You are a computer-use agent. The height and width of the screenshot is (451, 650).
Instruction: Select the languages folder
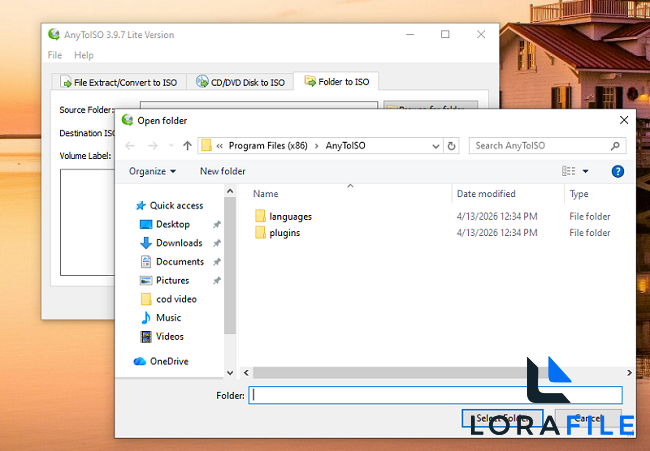tap(290, 216)
